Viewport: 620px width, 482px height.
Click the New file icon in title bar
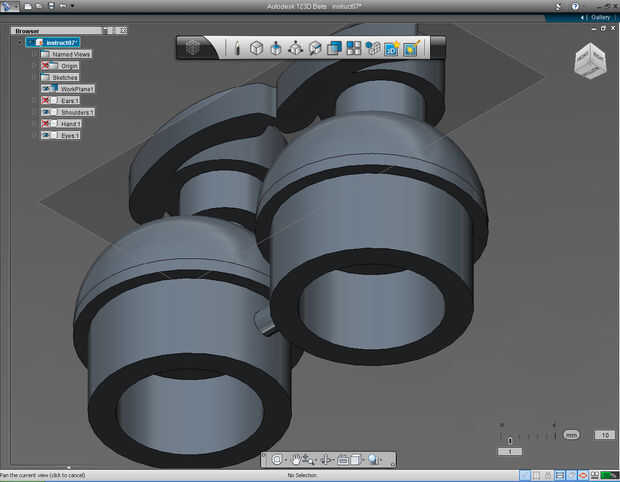tap(28, 6)
